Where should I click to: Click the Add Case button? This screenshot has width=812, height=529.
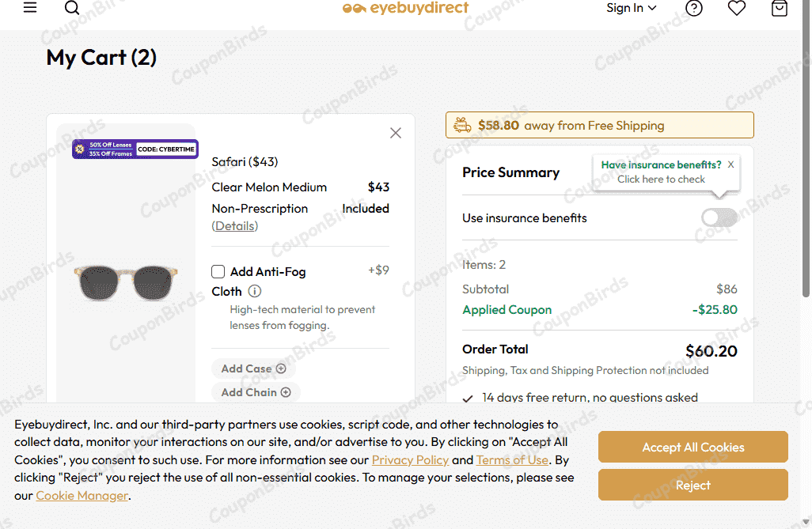click(252, 368)
